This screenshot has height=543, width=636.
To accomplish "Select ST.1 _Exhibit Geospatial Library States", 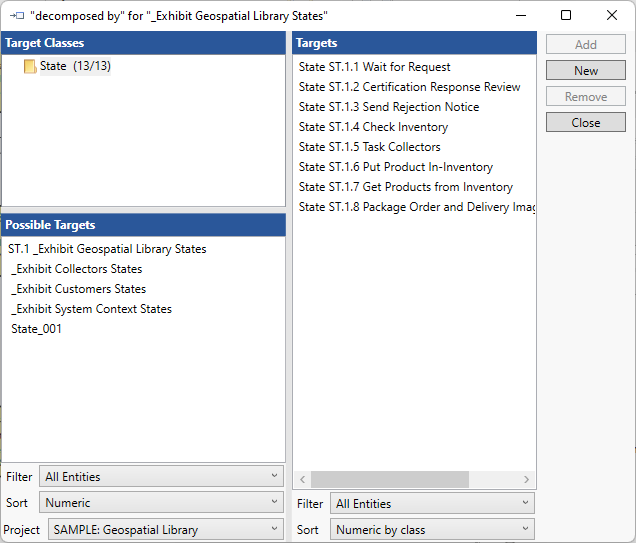I will tap(107, 249).
